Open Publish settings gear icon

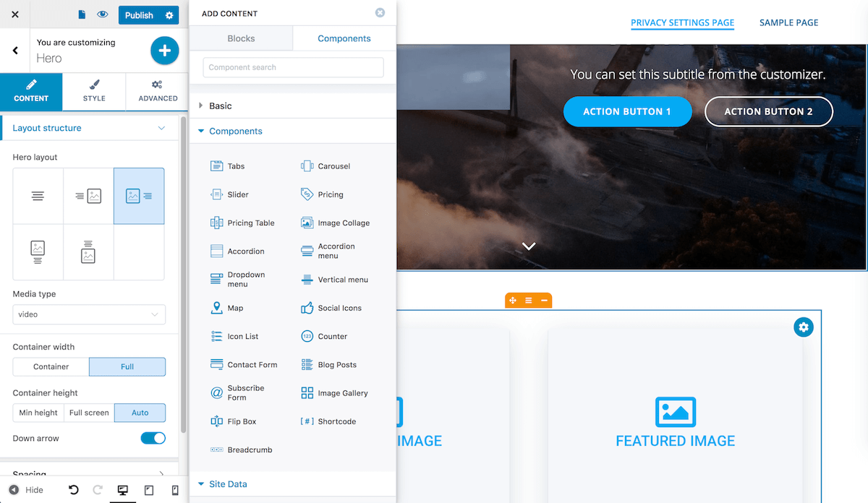169,15
